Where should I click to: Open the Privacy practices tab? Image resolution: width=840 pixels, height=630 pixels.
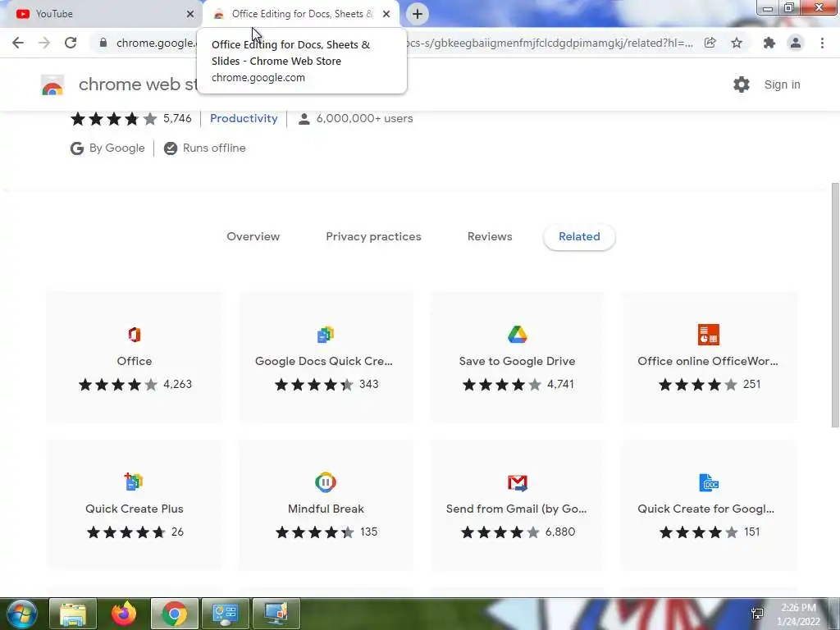(373, 236)
